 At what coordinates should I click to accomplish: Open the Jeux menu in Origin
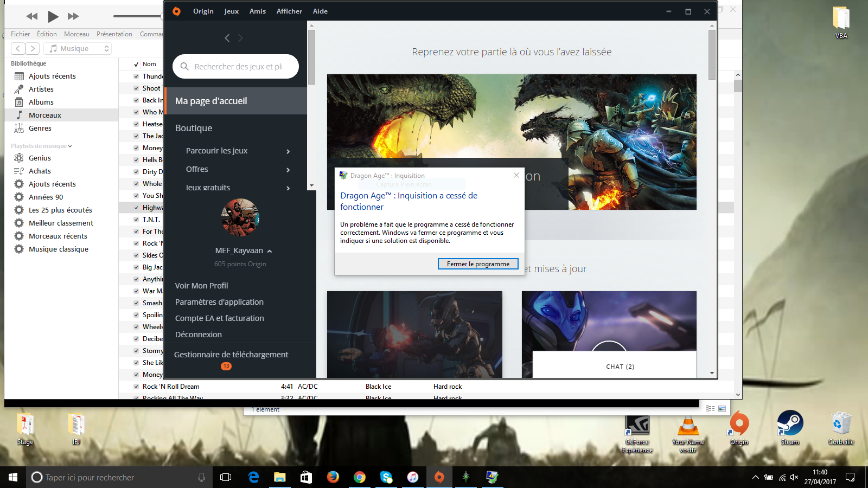pyautogui.click(x=231, y=11)
